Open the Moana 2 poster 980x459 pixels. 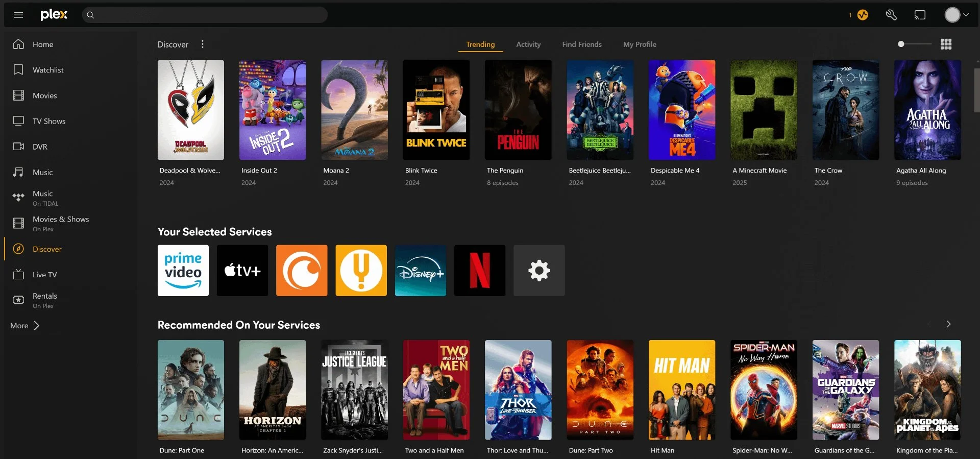[x=354, y=110]
